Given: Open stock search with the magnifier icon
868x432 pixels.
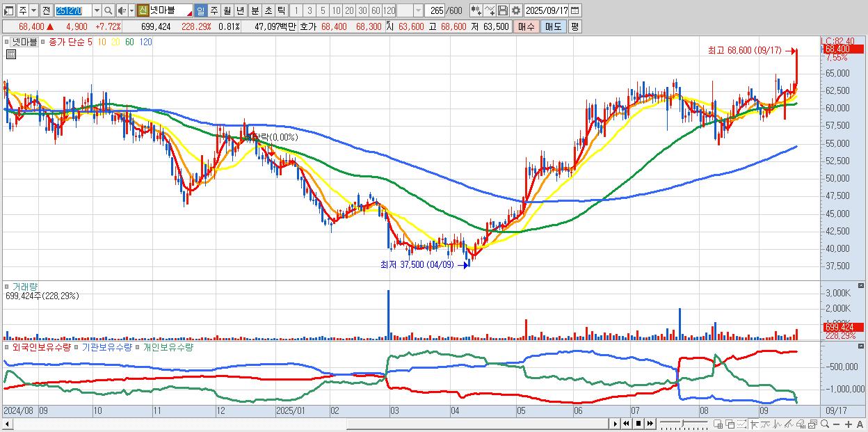Looking at the screenshot, I should pos(108,10).
